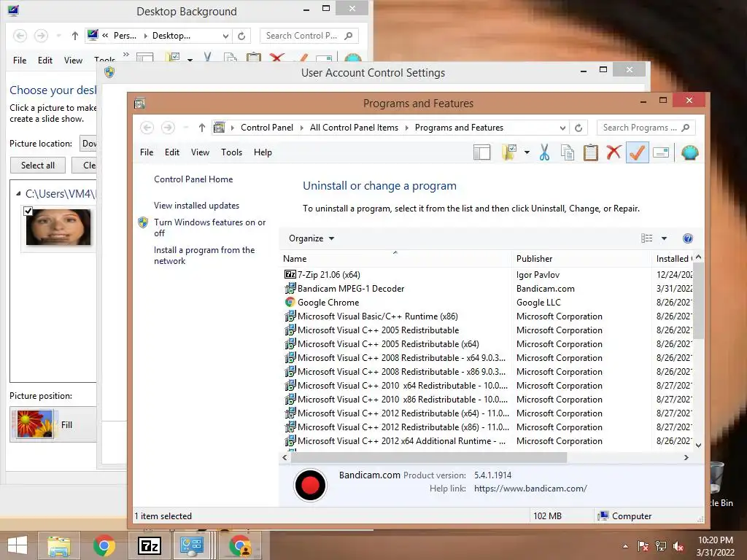Open the File menu in Programs and Features

point(147,152)
